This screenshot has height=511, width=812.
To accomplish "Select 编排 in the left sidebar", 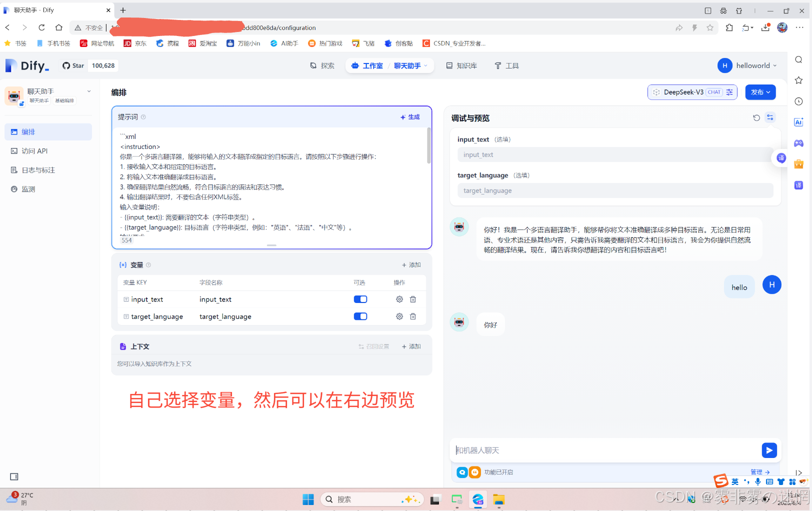I will click(48, 132).
